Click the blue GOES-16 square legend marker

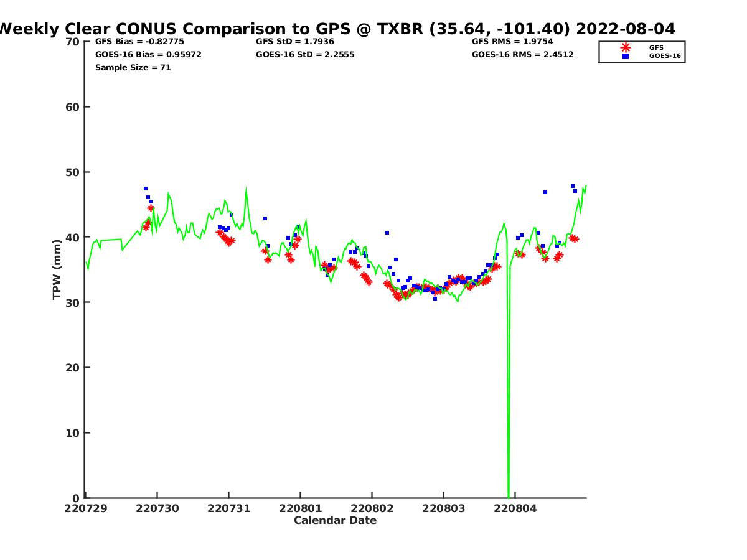coord(626,56)
